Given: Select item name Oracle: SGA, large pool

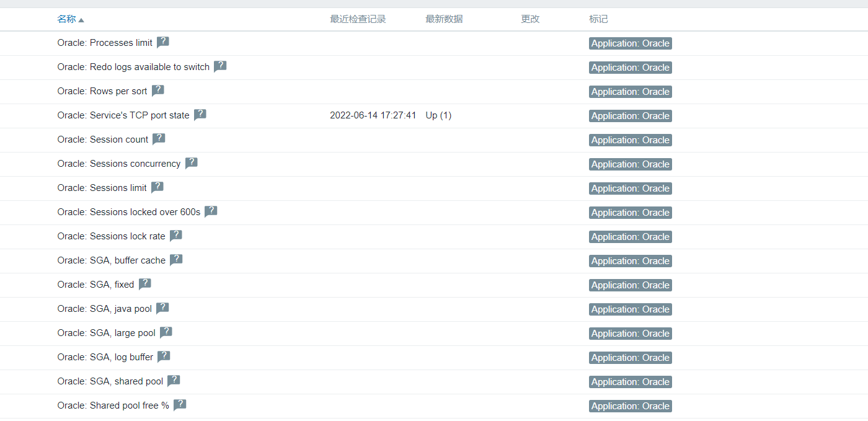Looking at the screenshot, I should click(x=107, y=333).
